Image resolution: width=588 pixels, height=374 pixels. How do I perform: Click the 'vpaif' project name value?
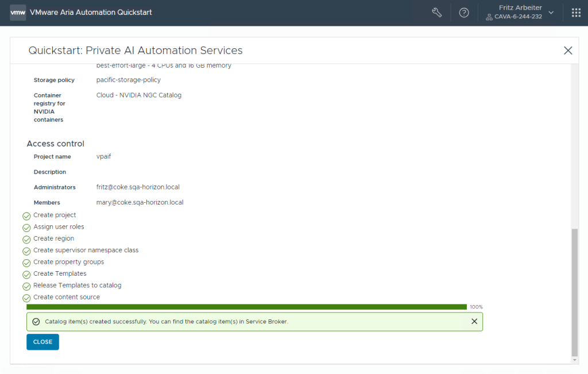click(x=103, y=156)
